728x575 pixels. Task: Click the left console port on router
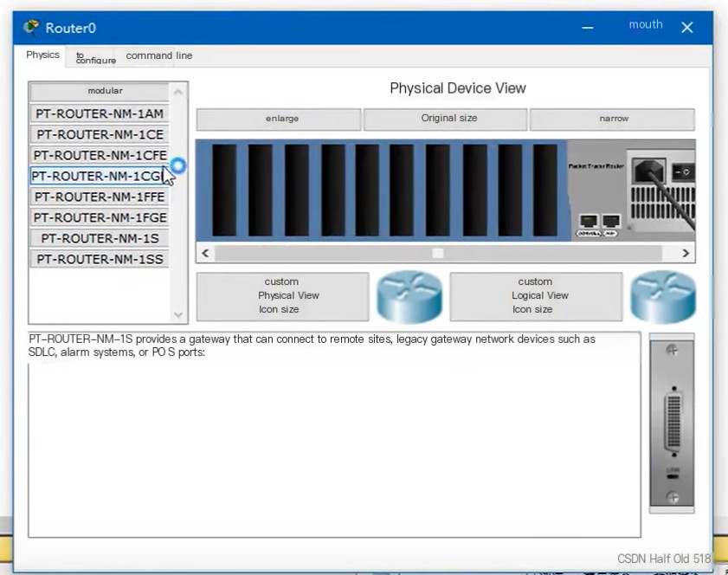point(589,222)
